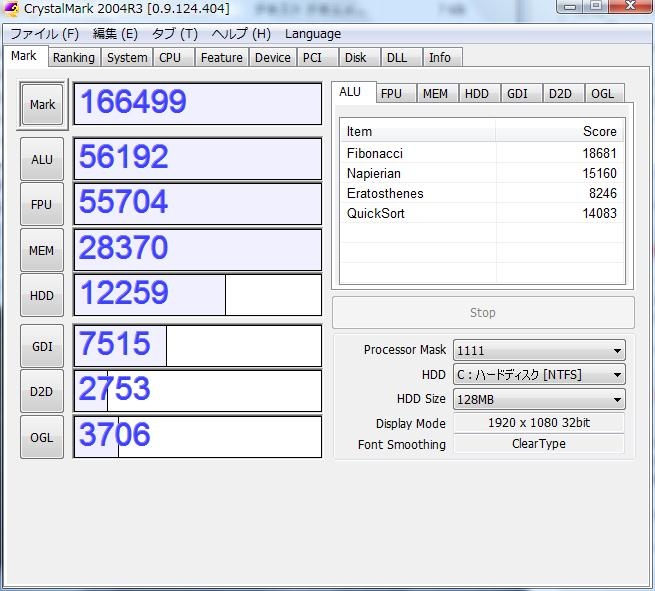655x591 pixels.
Task: Open the ファイル (F) menu
Action: [44, 33]
